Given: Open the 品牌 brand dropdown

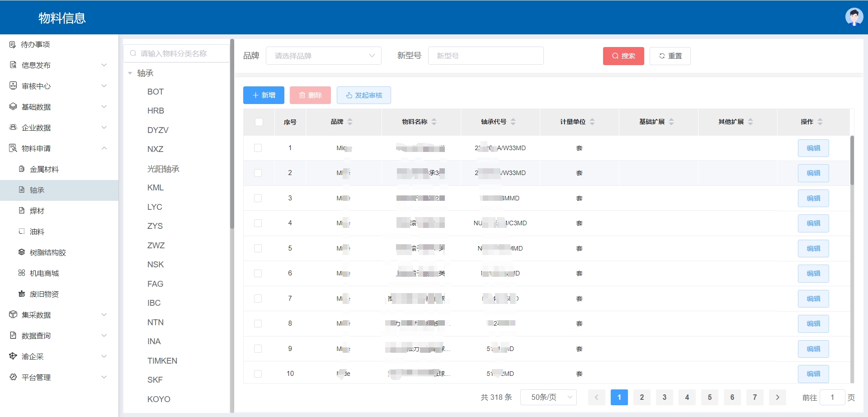Looking at the screenshot, I should tap(324, 56).
